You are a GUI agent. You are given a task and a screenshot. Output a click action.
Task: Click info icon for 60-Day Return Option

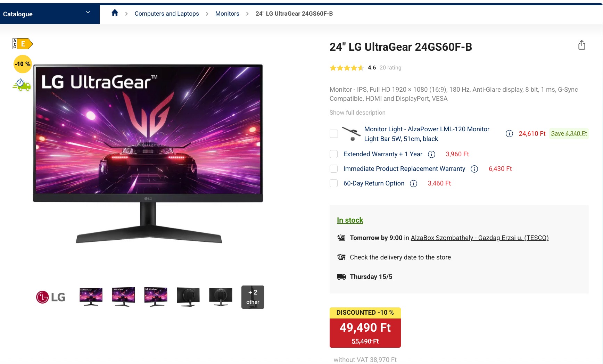point(413,183)
